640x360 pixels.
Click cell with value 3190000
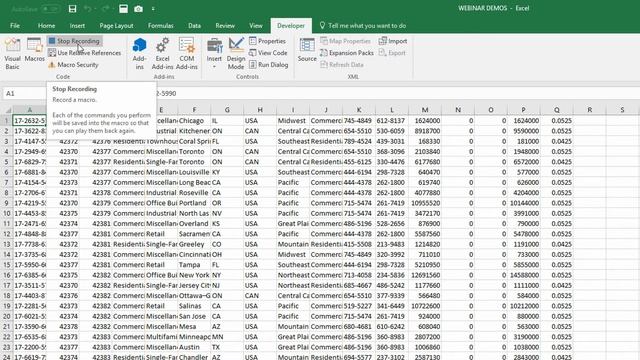coord(524,337)
